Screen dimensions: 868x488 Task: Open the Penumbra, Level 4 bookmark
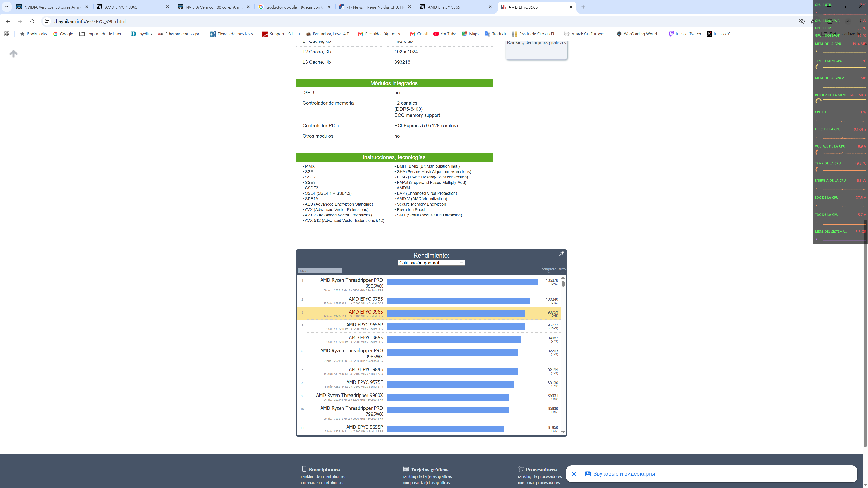[x=328, y=34]
